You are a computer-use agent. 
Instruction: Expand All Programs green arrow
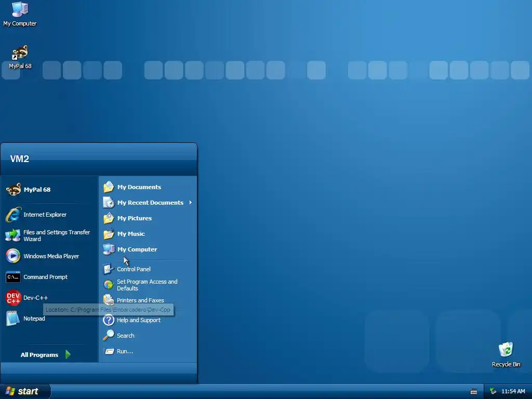point(68,354)
